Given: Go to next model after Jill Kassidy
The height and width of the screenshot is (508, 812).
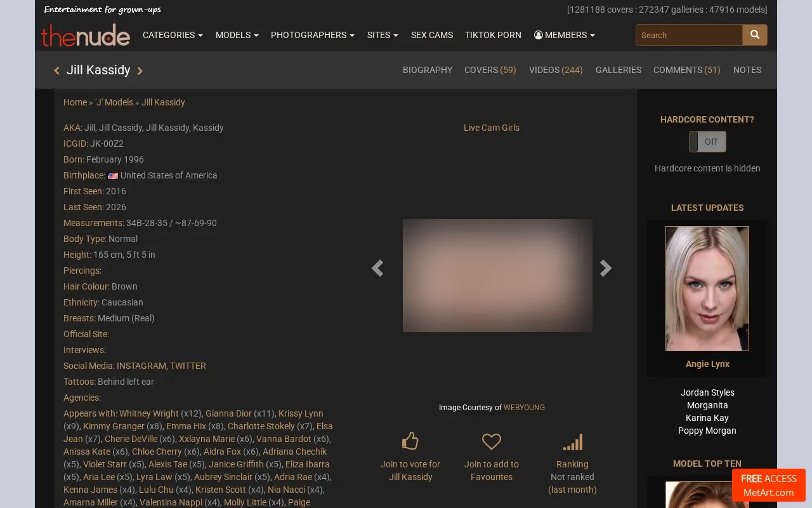Looking at the screenshot, I should (x=140, y=70).
